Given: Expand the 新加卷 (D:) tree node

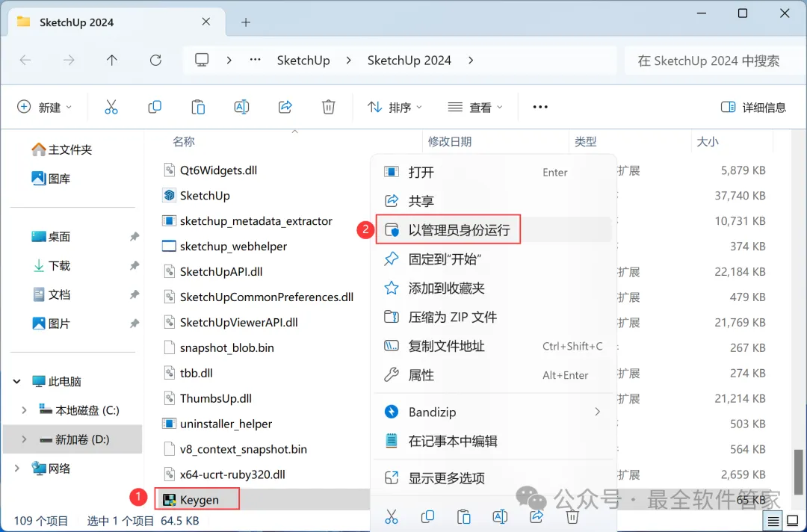Looking at the screenshot, I should (x=24, y=439).
